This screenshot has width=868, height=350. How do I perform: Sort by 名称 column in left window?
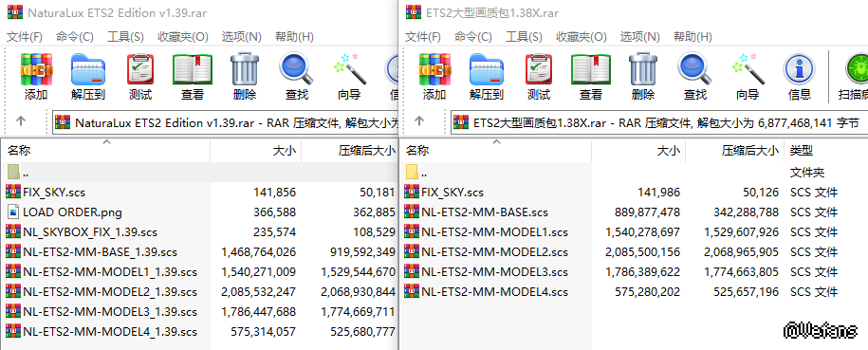[x=105, y=150]
